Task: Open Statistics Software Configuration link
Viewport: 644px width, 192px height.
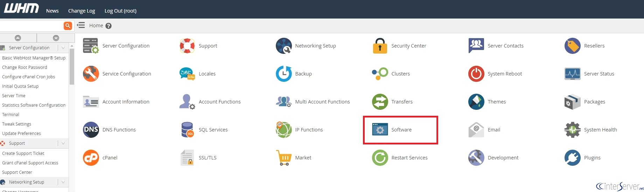Action: pyautogui.click(x=34, y=105)
